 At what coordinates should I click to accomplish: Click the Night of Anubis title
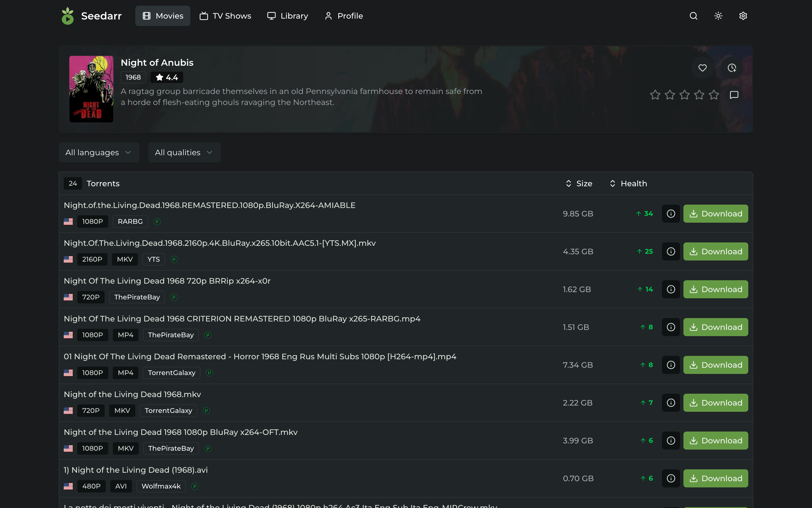[x=157, y=62]
